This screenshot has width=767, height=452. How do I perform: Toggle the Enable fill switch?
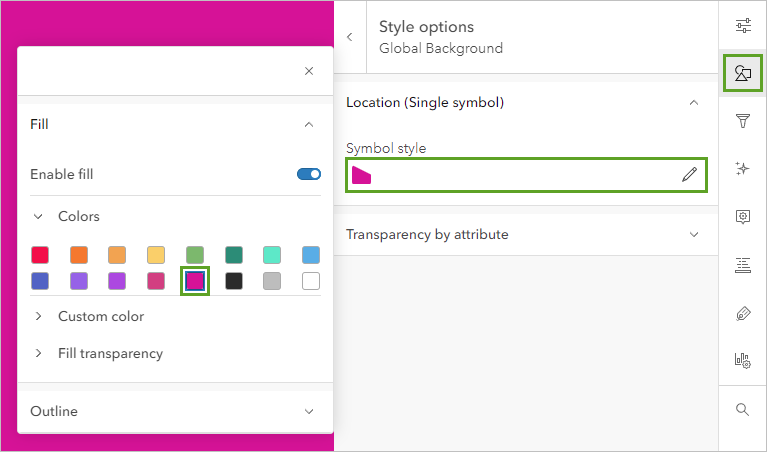pyautogui.click(x=309, y=174)
